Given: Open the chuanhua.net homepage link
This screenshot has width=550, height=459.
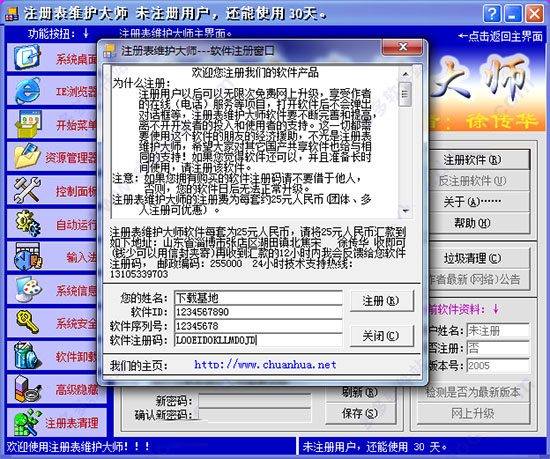Looking at the screenshot, I should click(x=265, y=365).
